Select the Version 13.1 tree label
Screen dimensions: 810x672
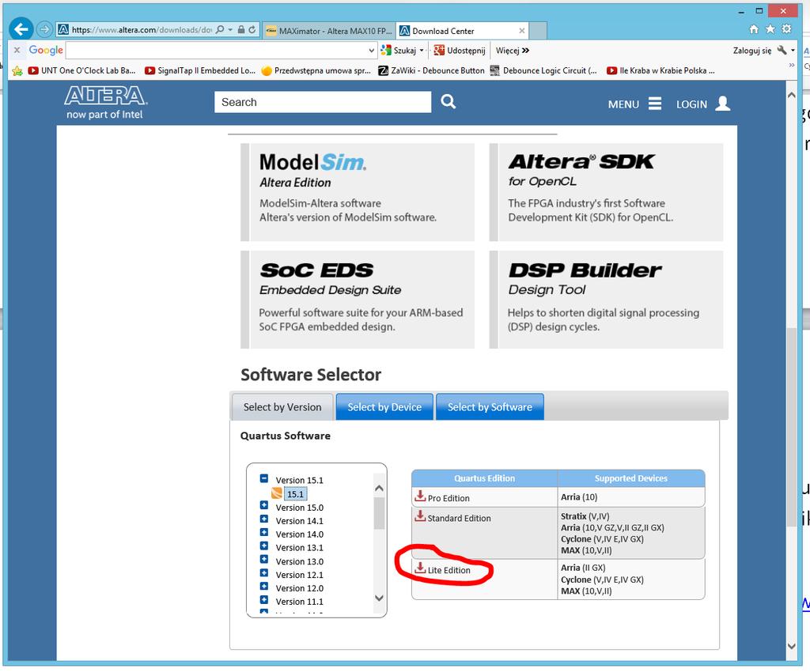click(x=300, y=548)
